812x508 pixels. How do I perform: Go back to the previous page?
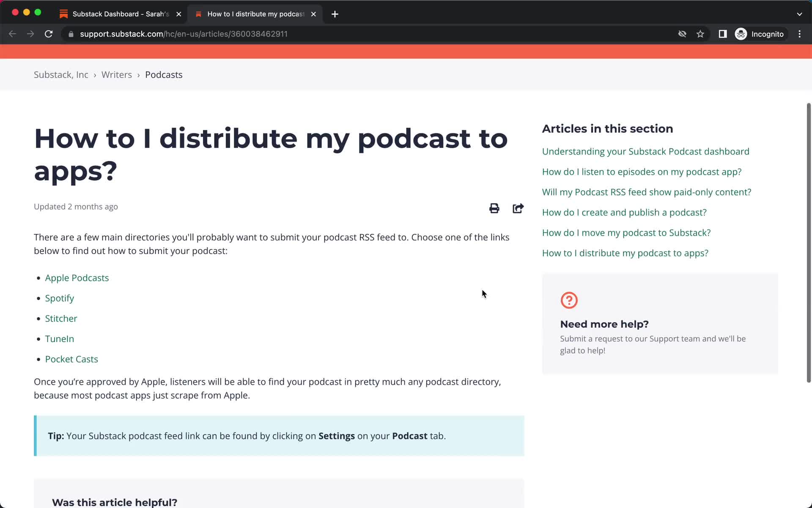[12, 34]
